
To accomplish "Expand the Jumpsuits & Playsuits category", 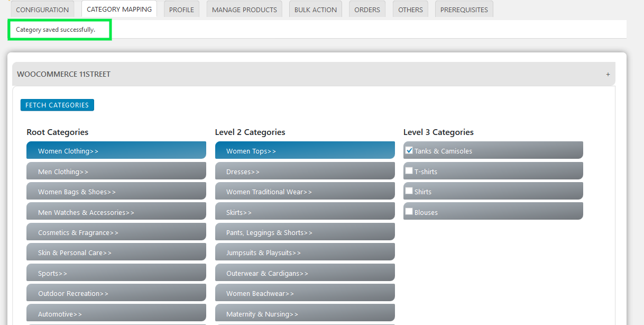I will [x=305, y=252].
